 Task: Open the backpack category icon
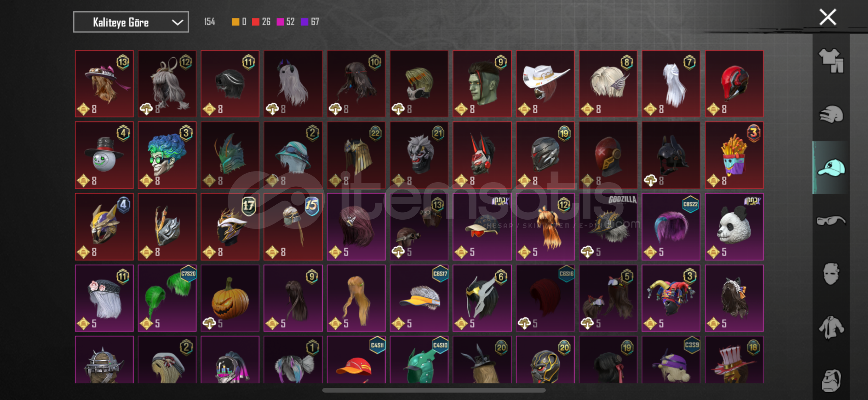point(831,380)
